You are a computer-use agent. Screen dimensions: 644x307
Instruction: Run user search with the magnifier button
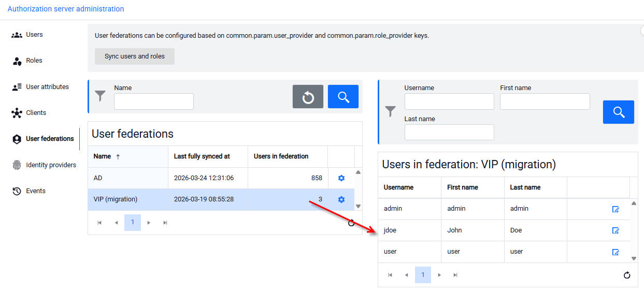click(618, 112)
